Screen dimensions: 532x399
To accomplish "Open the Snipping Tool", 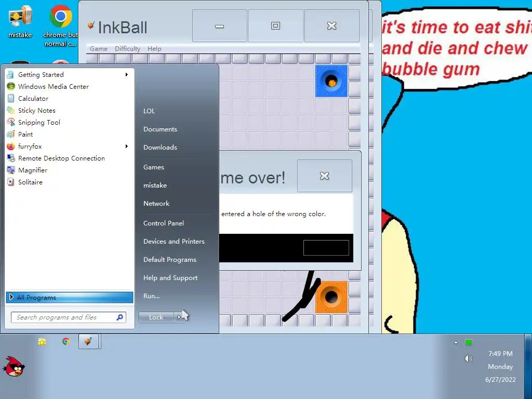I will coord(69,123).
